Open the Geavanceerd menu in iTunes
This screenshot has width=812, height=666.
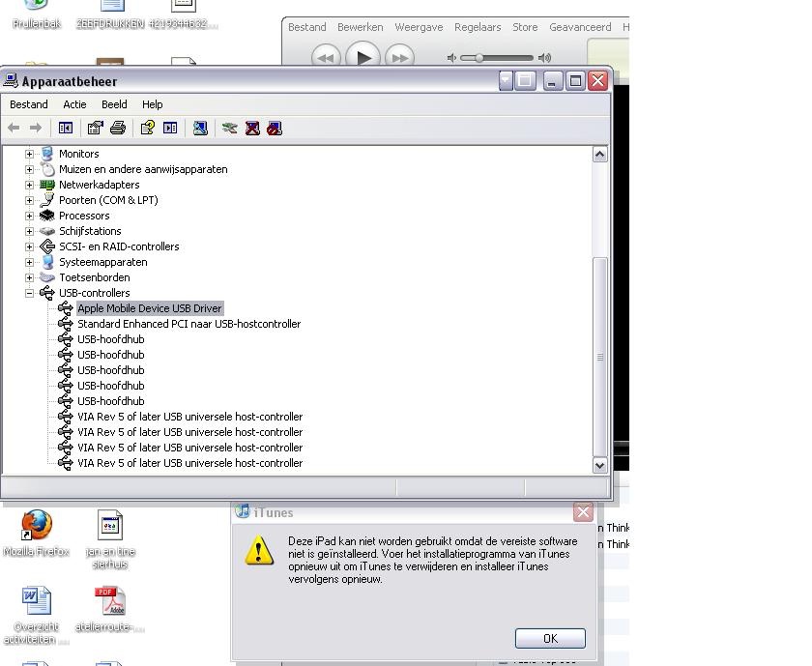(x=580, y=27)
